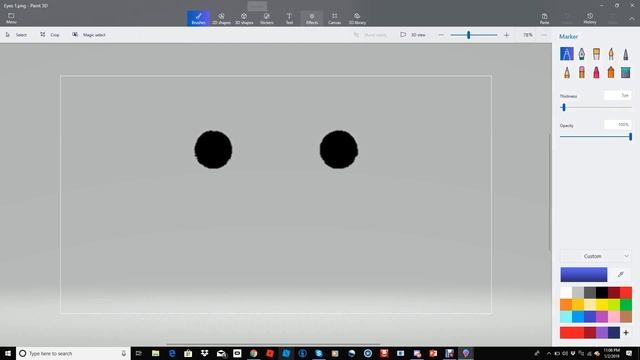Click the vertical canvas scrollbar
Viewport: 640px width, 360px height.
coord(549,192)
